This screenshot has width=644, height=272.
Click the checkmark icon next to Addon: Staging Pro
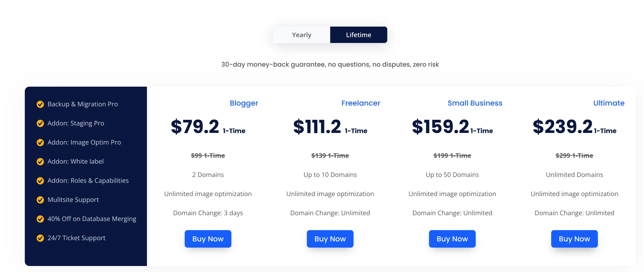pyautogui.click(x=40, y=123)
